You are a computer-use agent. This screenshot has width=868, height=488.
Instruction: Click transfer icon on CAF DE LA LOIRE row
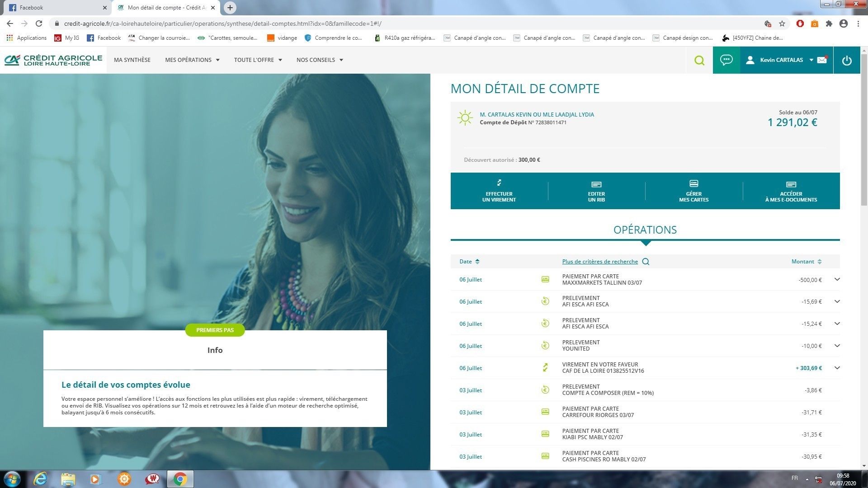coord(545,368)
